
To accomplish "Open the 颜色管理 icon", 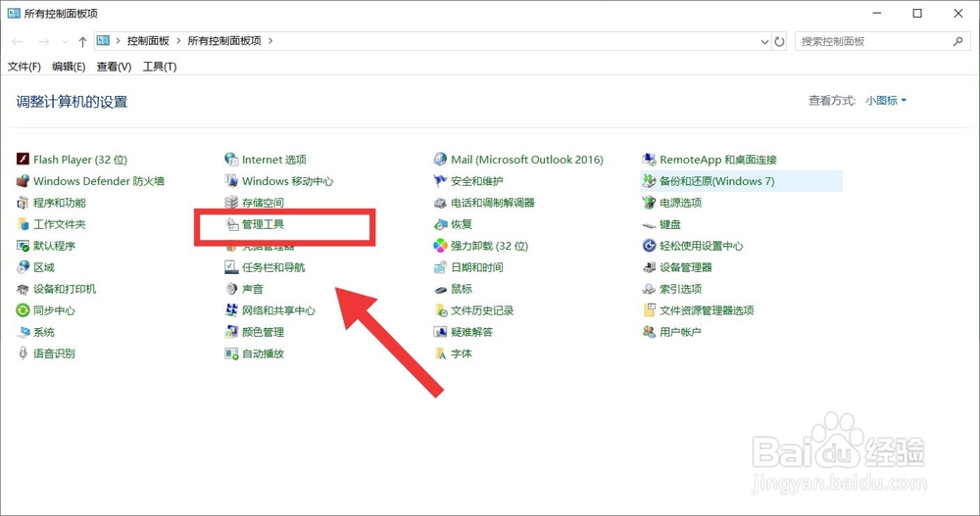I will point(232,332).
